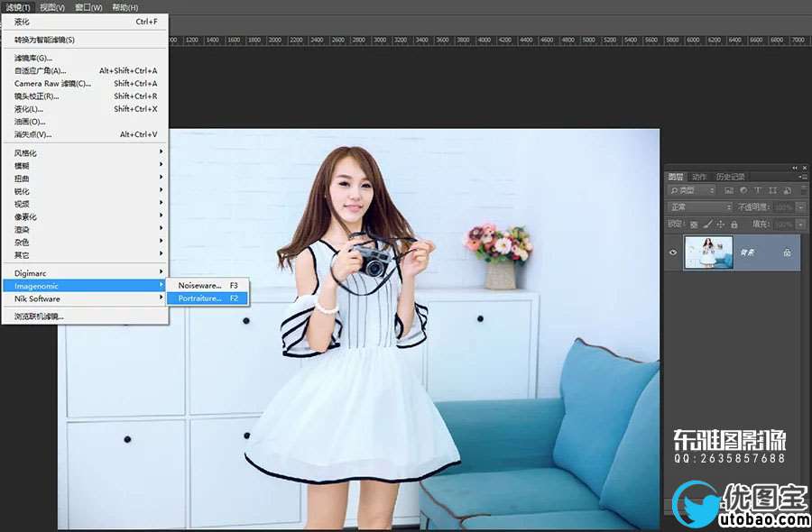Hide the 背景 layer with eye icon
The image size is (812, 532).
tap(673, 252)
